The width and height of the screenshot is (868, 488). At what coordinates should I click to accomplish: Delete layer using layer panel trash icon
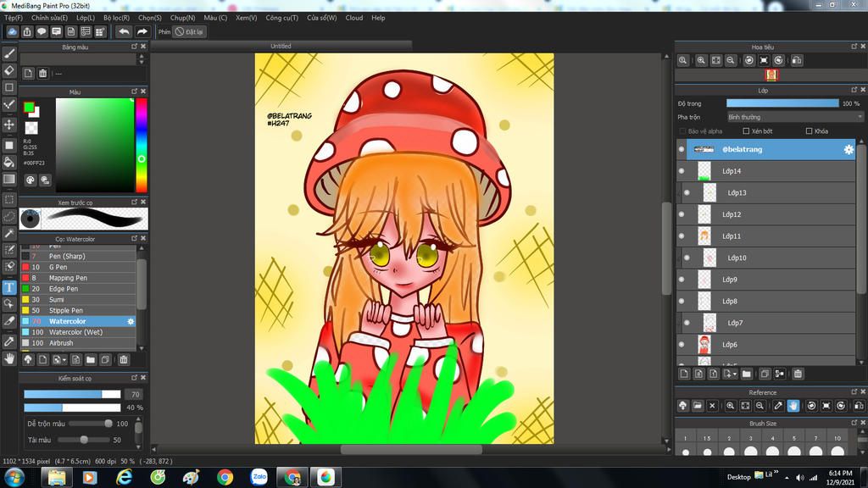(x=798, y=374)
